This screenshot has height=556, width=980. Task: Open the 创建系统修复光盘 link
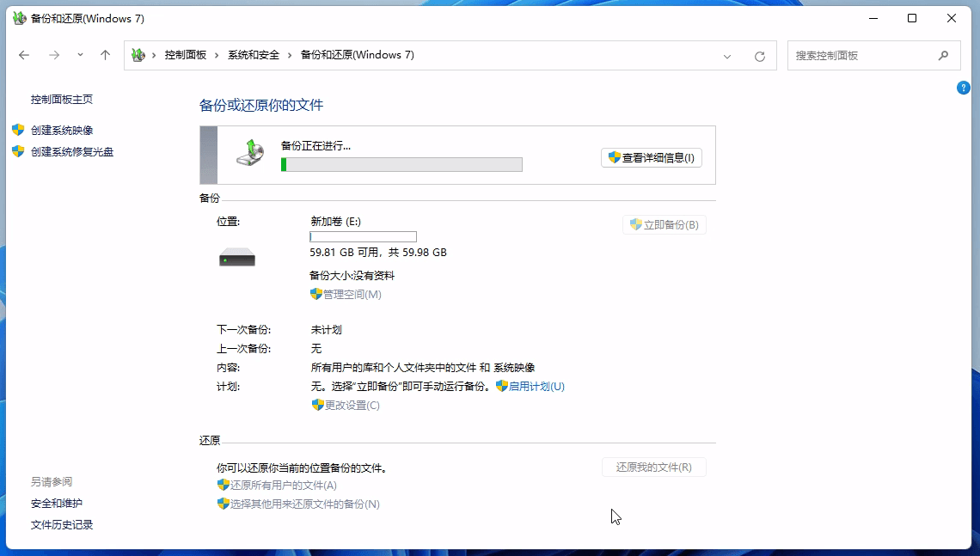tap(72, 152)
